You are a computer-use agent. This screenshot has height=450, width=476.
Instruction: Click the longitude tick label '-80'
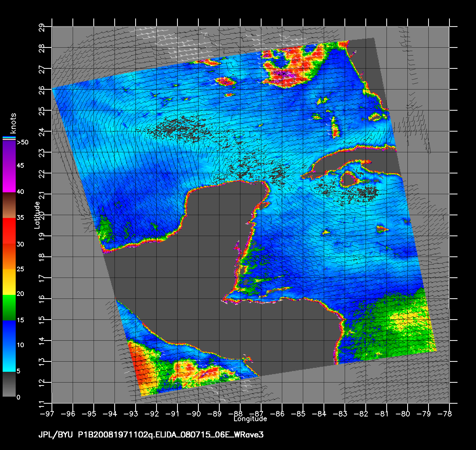(403, 414)
